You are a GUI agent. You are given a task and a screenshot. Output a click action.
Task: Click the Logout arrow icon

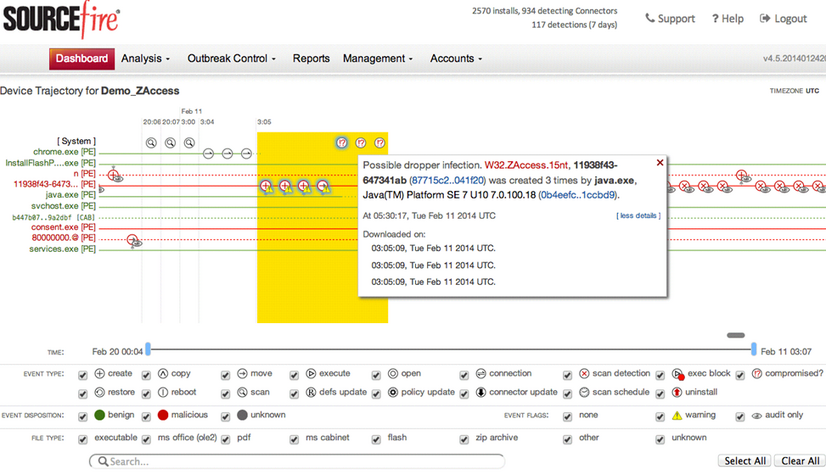764,18
